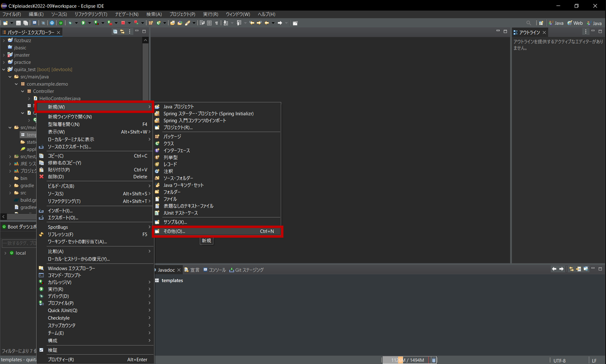
Task: Click UTF-8 encoding in status bar
Action: pos(559,360)
